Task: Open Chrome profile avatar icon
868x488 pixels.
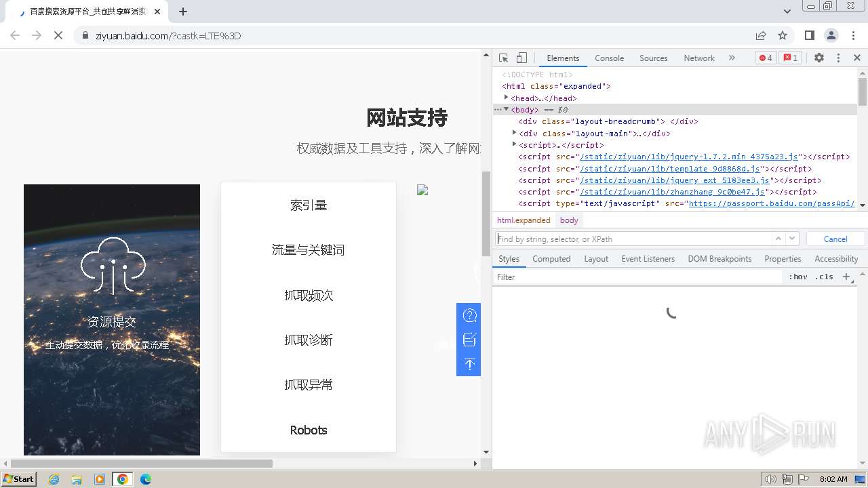Action: (x=831, y=35)
